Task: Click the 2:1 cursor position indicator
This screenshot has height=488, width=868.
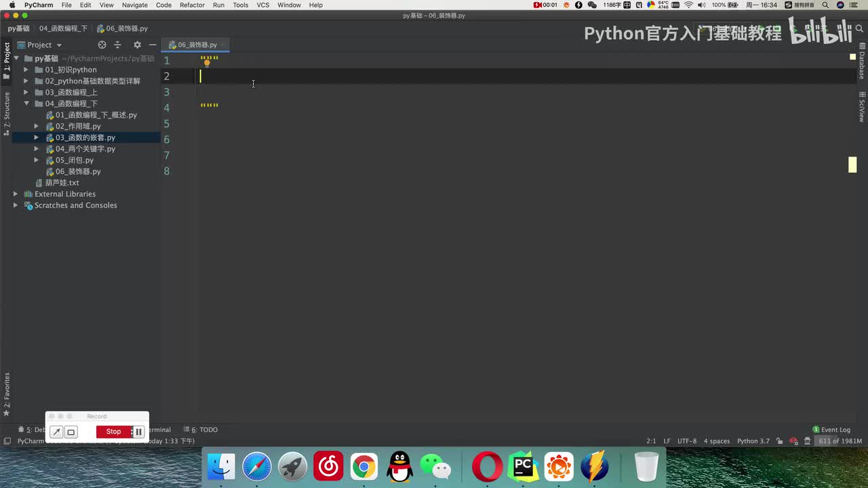Action: point(651,441)
